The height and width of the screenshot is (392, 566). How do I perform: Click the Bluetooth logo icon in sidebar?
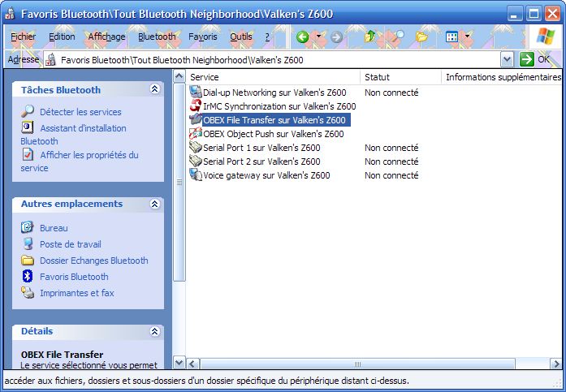click(28, 276)
